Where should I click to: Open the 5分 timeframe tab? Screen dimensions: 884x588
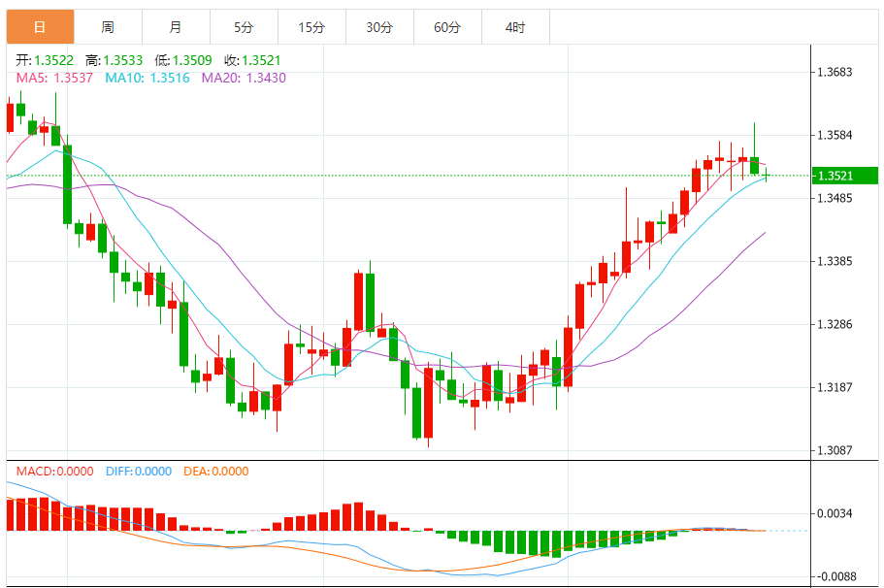coord(245,26)
